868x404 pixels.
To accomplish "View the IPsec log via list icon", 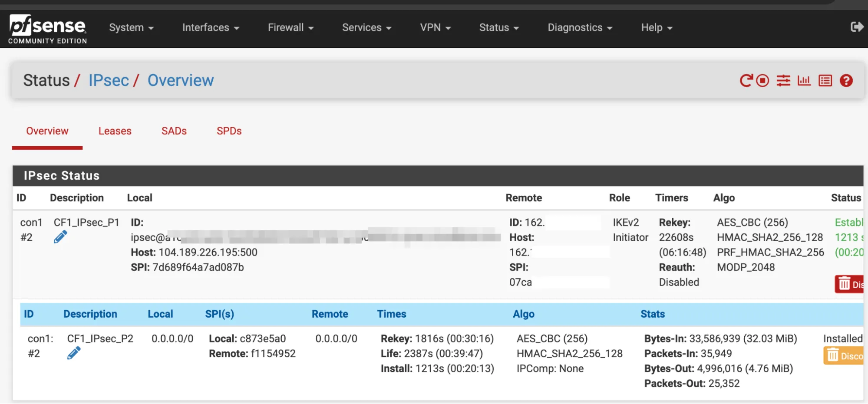I will click(x=825, y=80).
